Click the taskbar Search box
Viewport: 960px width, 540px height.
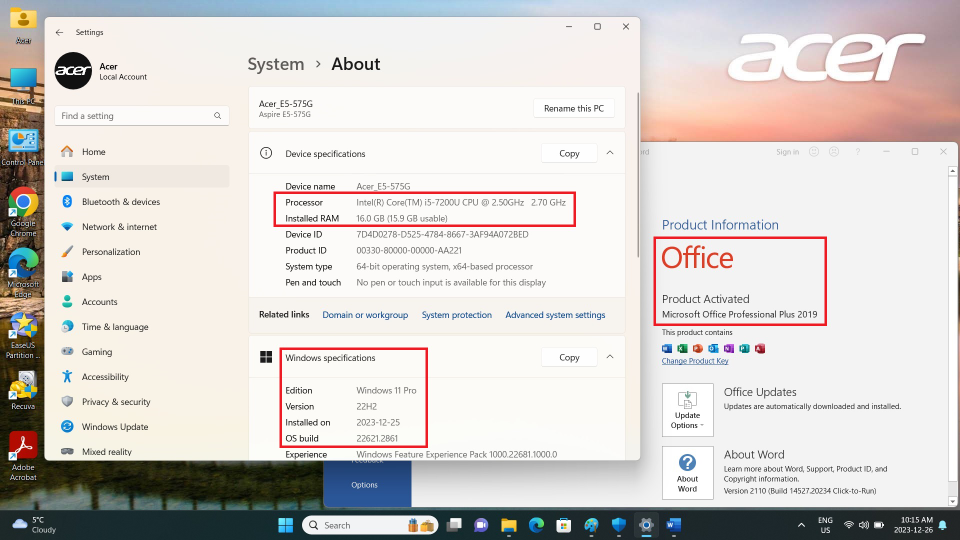370,525
